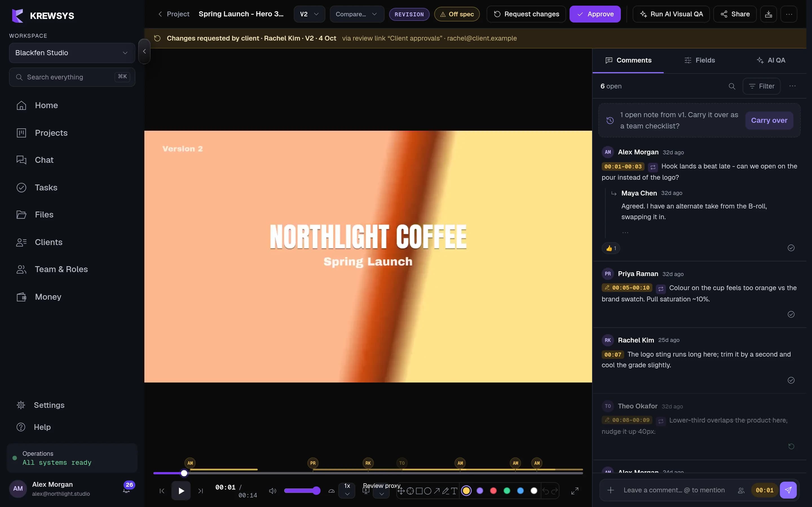Mute audio using the speaker icon
812x507 pixels.
[272, 491]
